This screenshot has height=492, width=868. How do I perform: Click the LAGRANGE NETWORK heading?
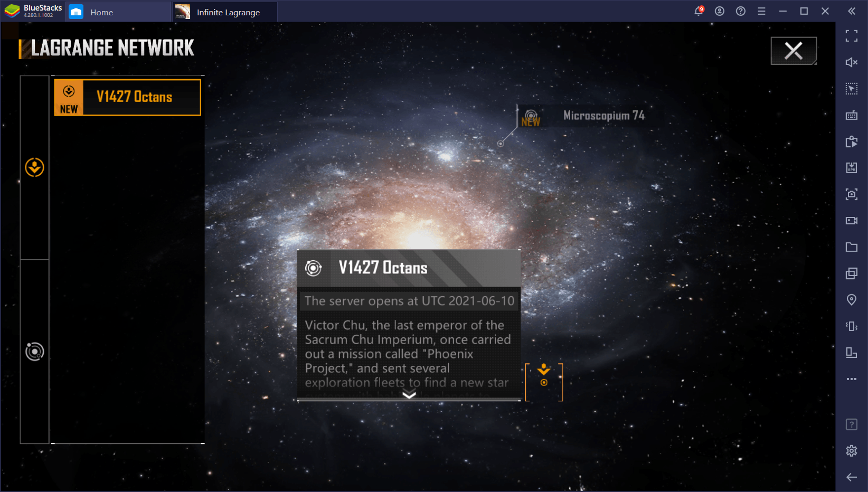pyautogui.click(x=112, y=48)
